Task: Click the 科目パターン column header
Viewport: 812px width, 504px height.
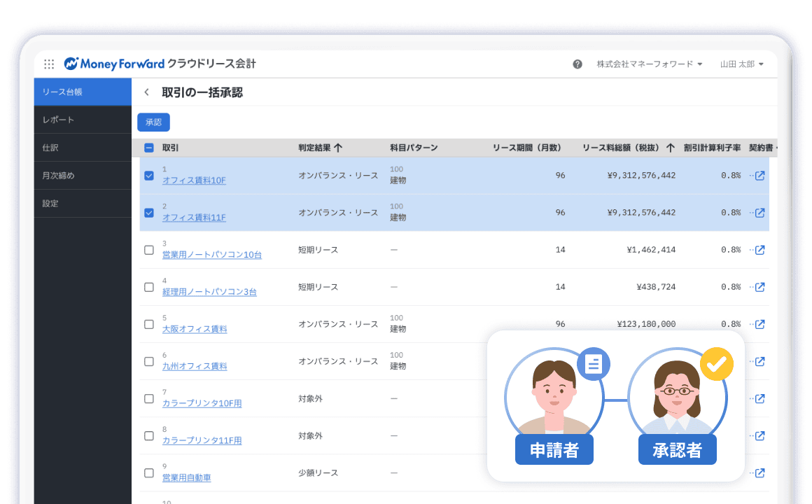Action: pyautogui.click(x=414, y=148)
